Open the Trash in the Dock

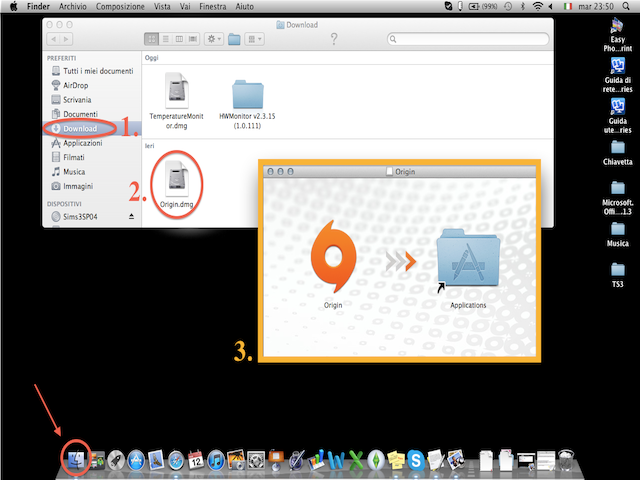tap(566, 460)
